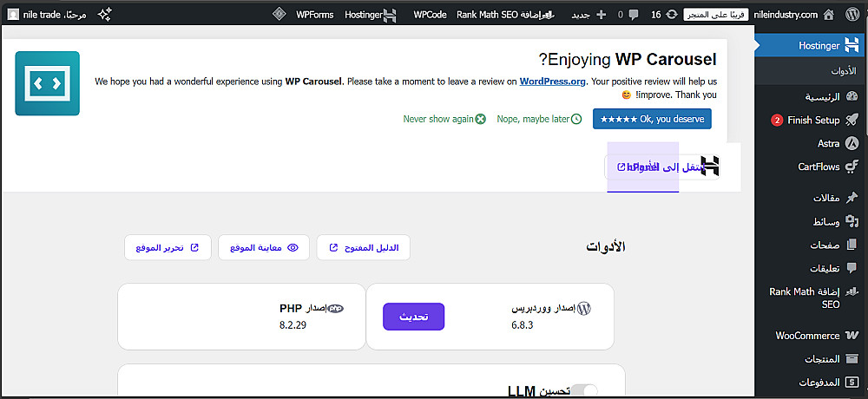This screenshot has width=868, height=399.
Task: Click the Astra logo icon in sidebar
Action: click(852, 143)
